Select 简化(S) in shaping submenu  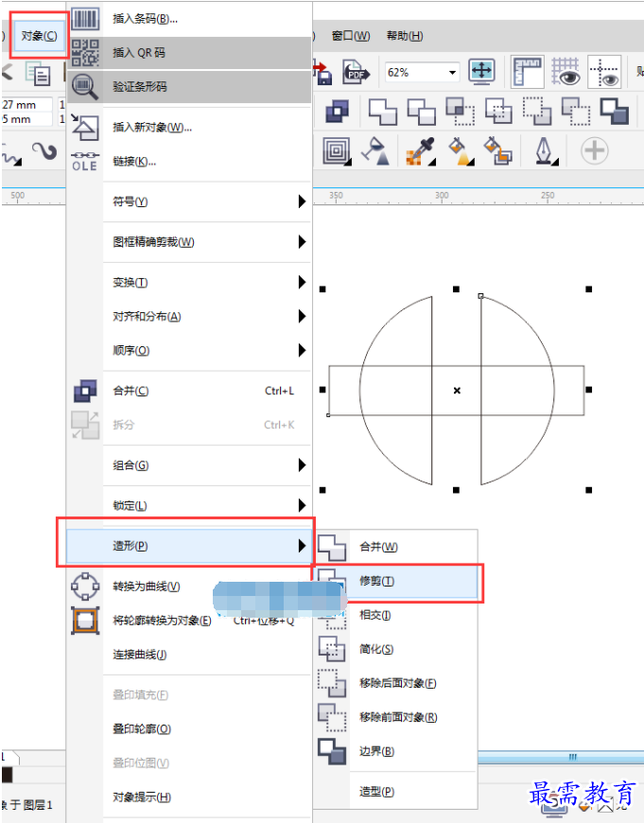395,649
